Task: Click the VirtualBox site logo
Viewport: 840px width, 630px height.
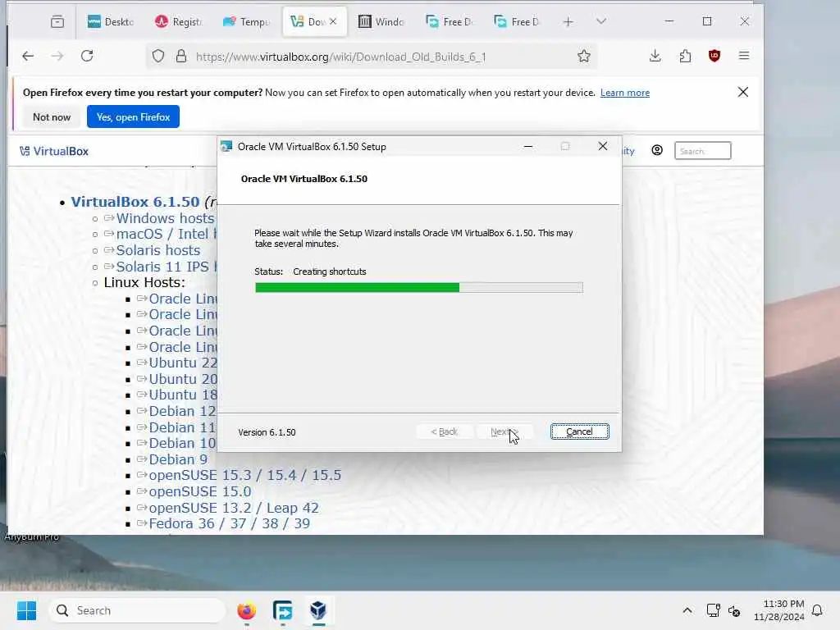Action: (x=54, y=151)
